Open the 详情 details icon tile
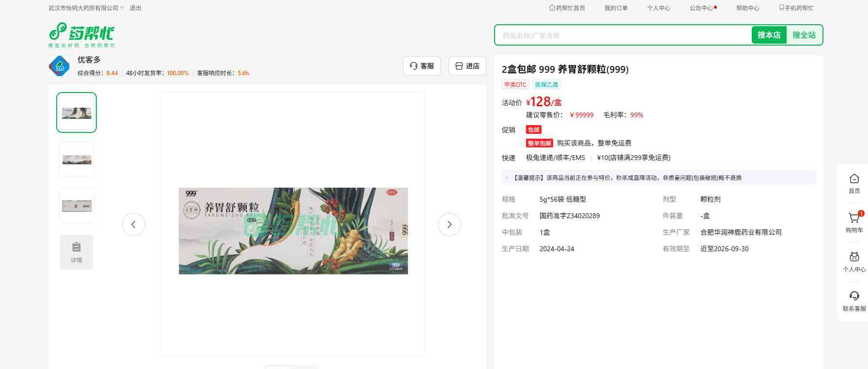Screen dimensions: 868x369 tap(77, 252)
